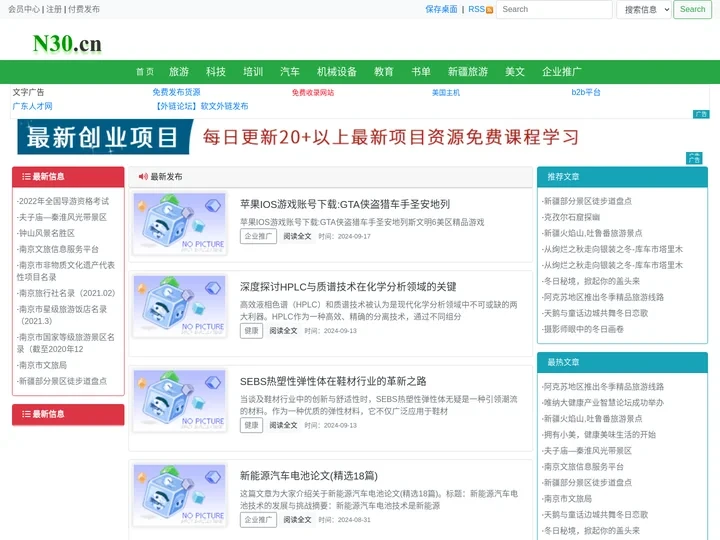Click 企业推广 tag under 新能源汽车 article
This screenshot has height=540, width=720.
258,520
